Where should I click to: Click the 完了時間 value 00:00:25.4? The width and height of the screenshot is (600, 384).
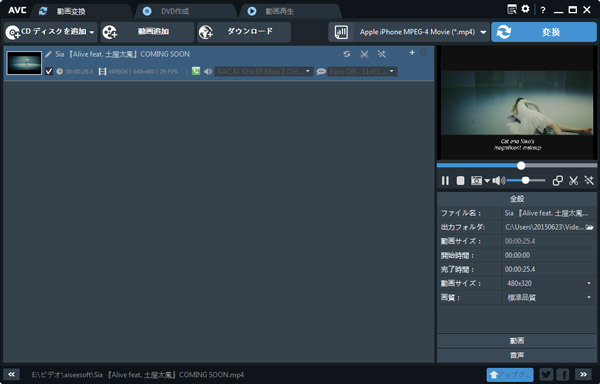click(x=520, y=269)
